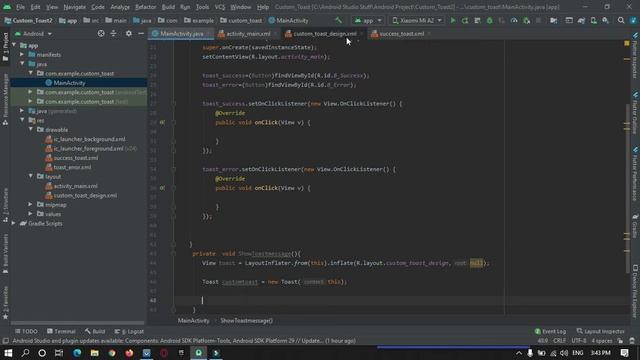Switch to the custom_toast_design.xml editor tab
Image resolution: width=640 pixels, height=360 pixels.
pos(324,34)
